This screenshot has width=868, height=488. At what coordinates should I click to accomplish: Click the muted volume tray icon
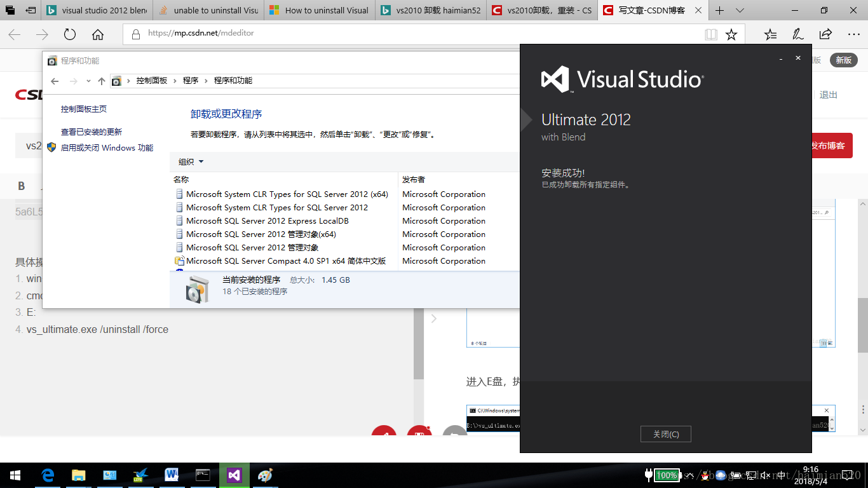point(766,475)
